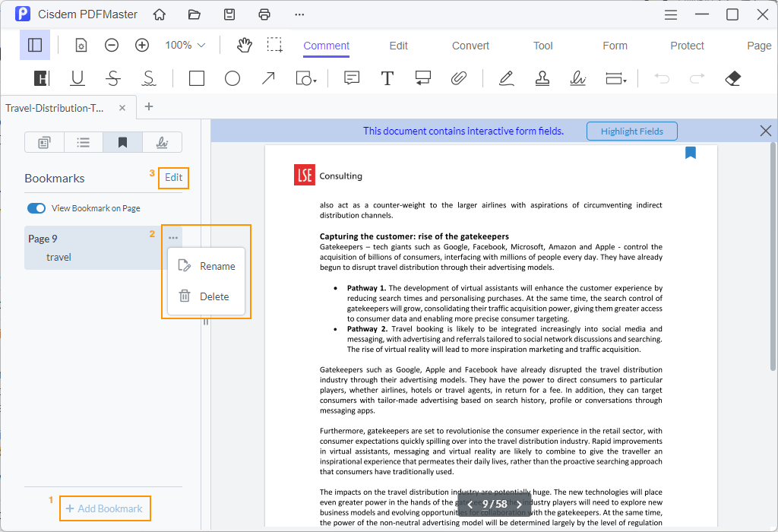Toggle the sidebar panel icon
Image resolution: width=778 pixels, height=532 pixels.
click(35, 45)
